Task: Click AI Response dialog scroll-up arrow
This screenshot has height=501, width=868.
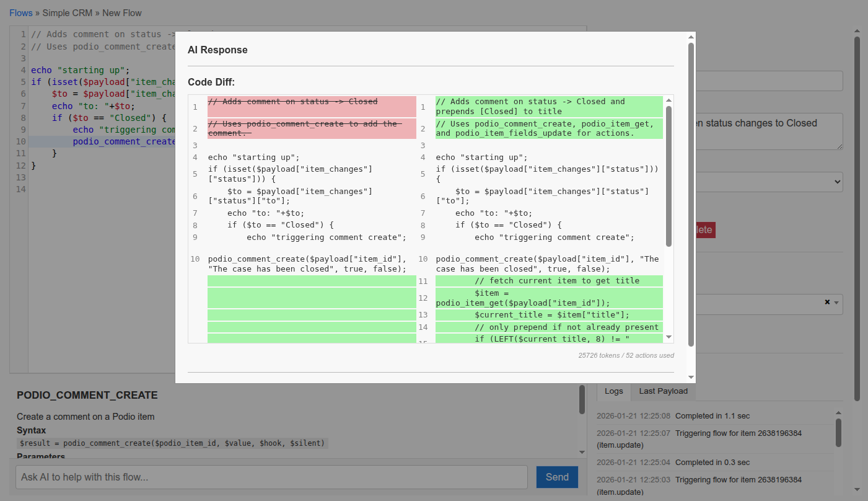Action: [x=691, y=37]
